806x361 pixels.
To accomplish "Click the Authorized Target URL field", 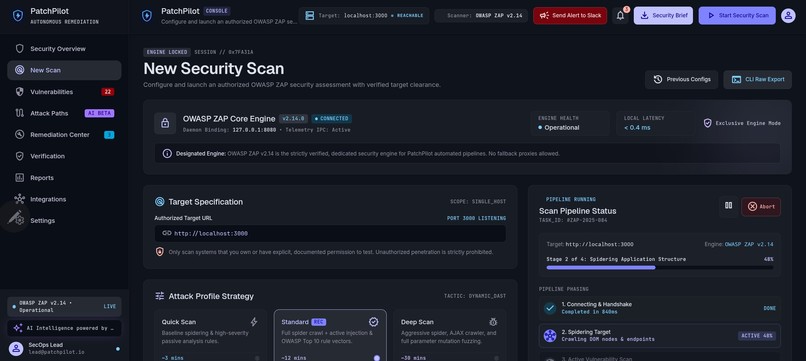I will (330, 233).
